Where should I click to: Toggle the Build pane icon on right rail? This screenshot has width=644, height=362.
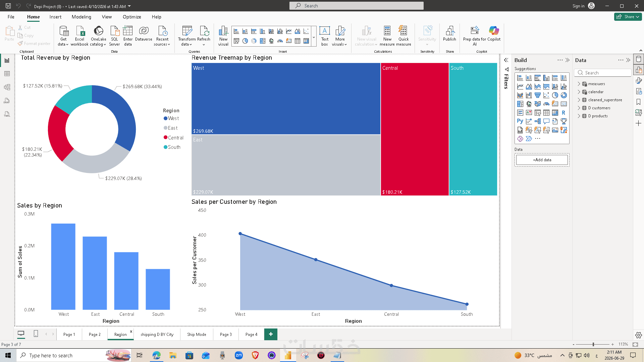pos(639,70)
